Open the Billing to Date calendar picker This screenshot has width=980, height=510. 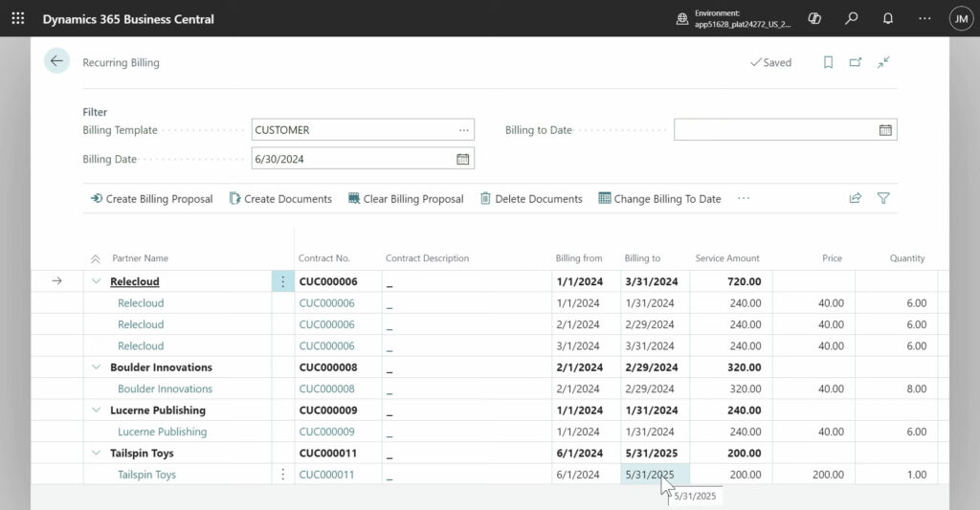point(885,130)
